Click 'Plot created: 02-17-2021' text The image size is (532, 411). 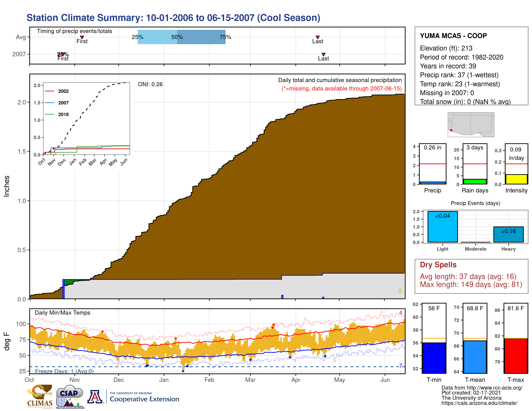[471, 393]
